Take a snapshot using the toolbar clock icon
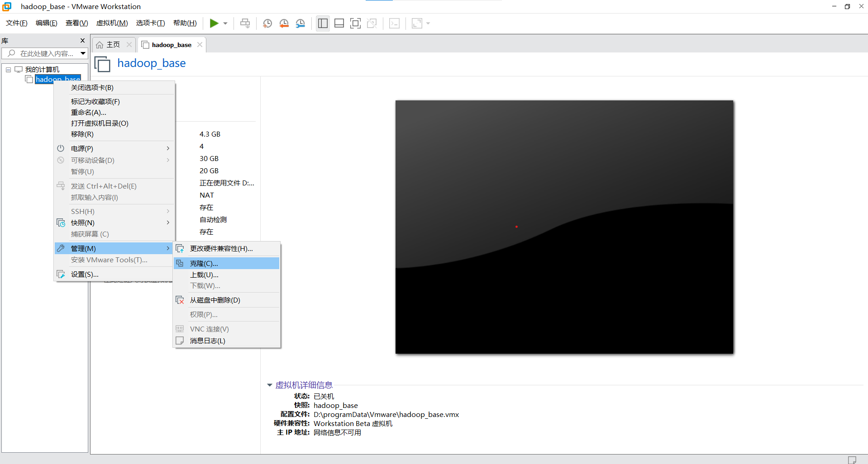 [x=267, y=23]
